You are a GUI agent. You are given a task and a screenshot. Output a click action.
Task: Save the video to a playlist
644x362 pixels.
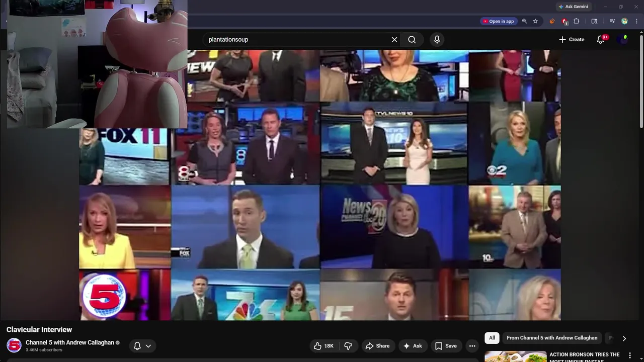(446, 346)
